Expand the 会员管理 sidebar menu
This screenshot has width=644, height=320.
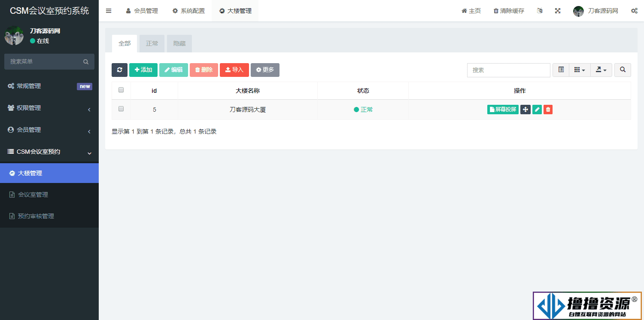tap(49, 130)
